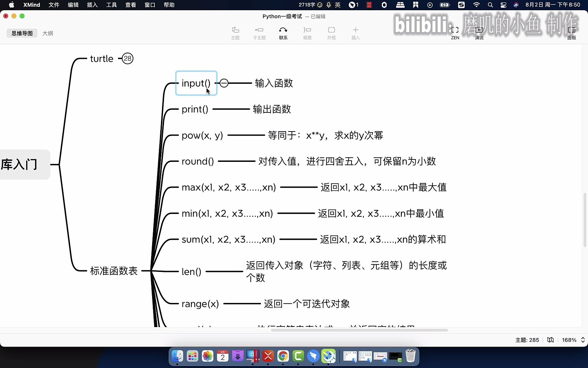
Task: Toggle ZEN focus mode
Action: 455,32
